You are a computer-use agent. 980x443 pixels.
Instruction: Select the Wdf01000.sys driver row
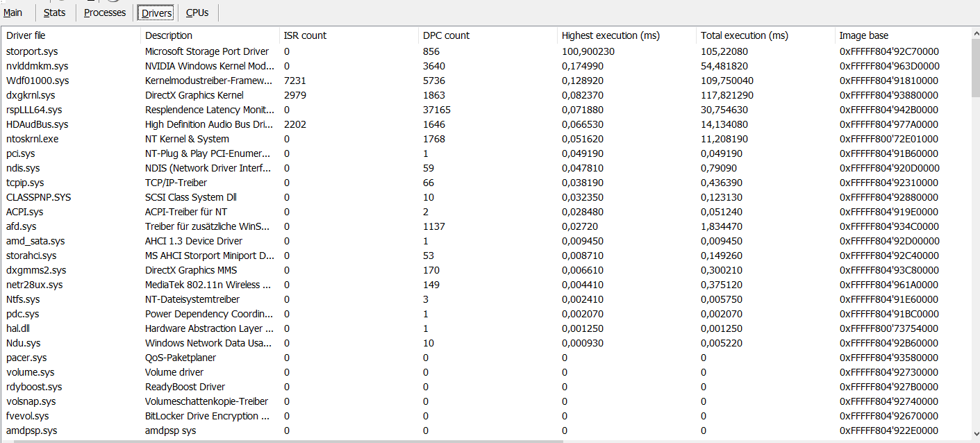pyautogui.click(x=486, y=81)
